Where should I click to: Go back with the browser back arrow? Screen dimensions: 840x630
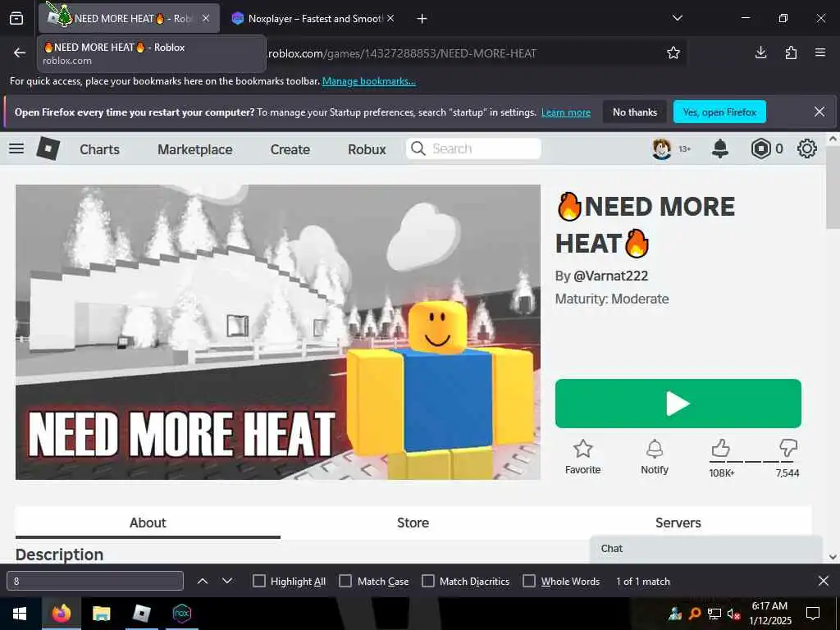tap(20, 52)
